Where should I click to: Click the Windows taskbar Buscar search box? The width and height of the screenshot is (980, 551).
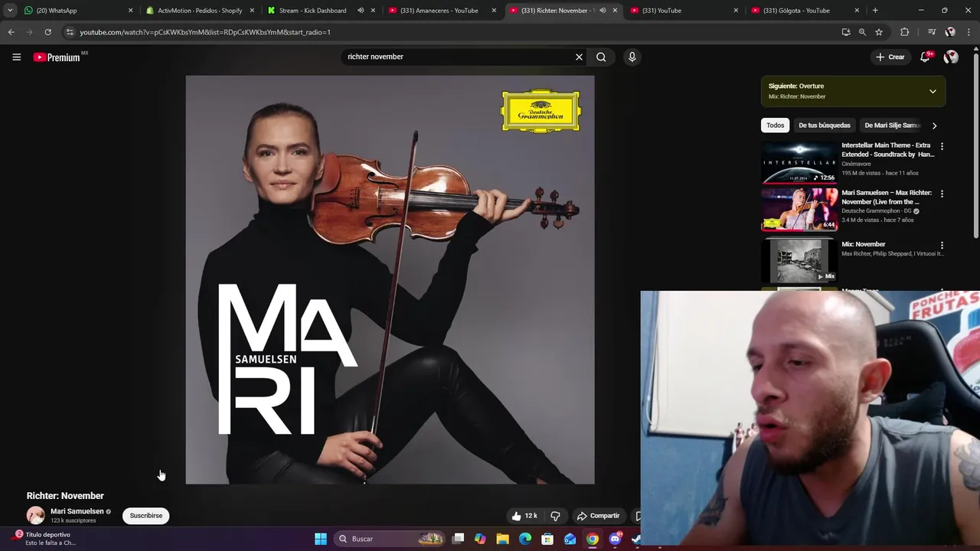[x=390, y=539]
